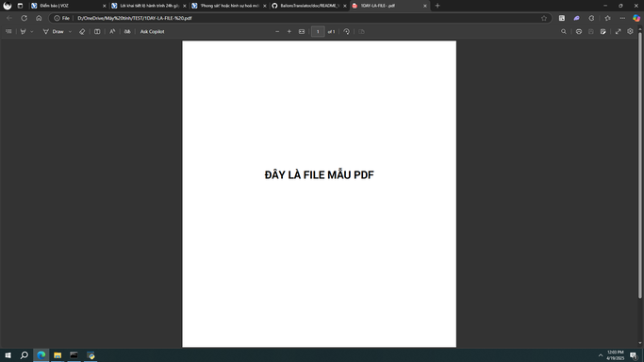
Task: Activate the Draw tool
Action: click(54, 32)
